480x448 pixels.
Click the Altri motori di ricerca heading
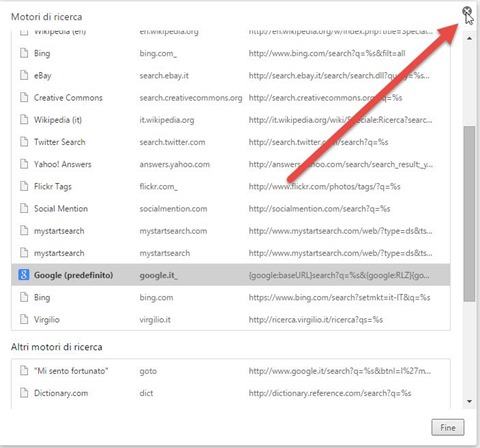(x=57, y=347)
